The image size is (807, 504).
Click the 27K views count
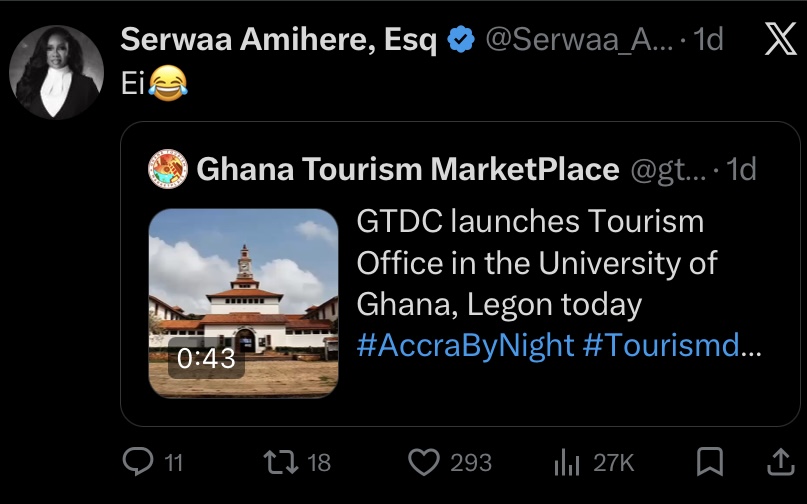pos(613,462)
